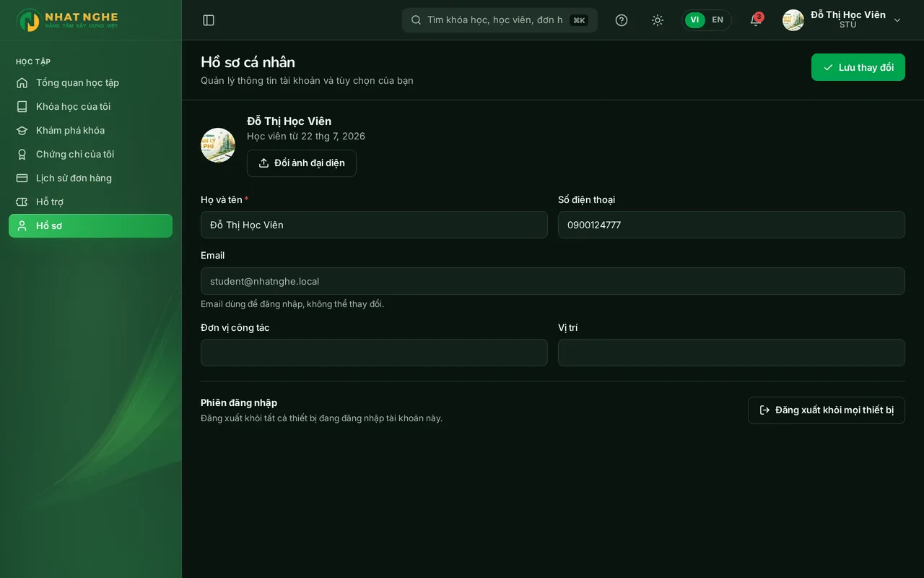Viewport: 924px width, 578px height.
Task: Click the checkmark icon in Lưu thay đổi
Action: [x=828, y=67]
